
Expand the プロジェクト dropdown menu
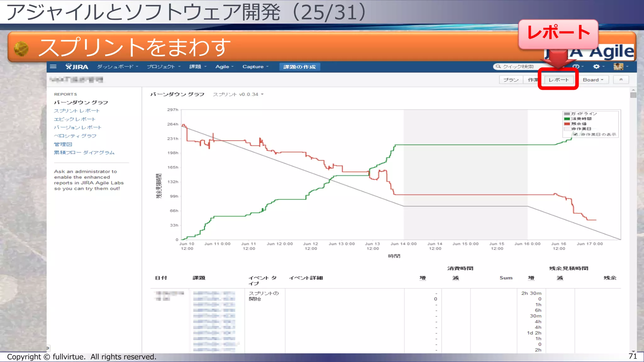(x=164, y=67)
